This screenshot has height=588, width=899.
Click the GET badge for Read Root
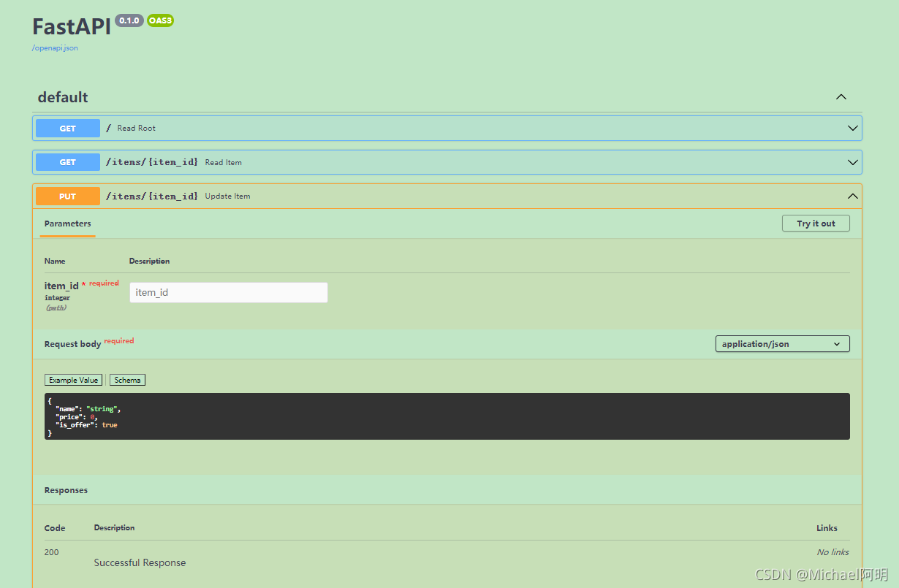[68, 128]
